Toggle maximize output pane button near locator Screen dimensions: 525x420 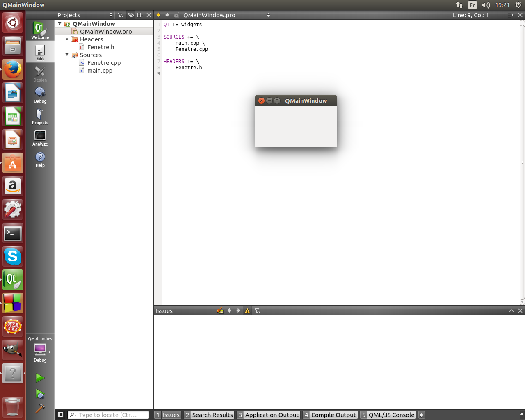61,415
